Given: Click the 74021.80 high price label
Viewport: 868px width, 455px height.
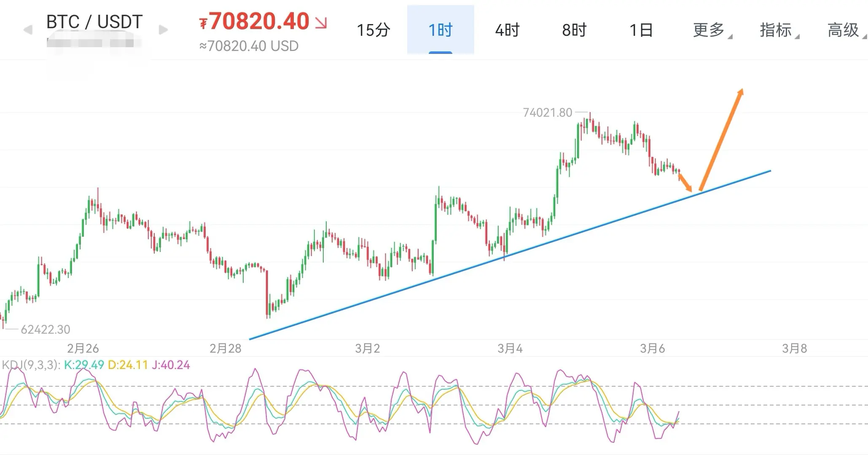Looking at the screenshot, I should pos(547,112).
